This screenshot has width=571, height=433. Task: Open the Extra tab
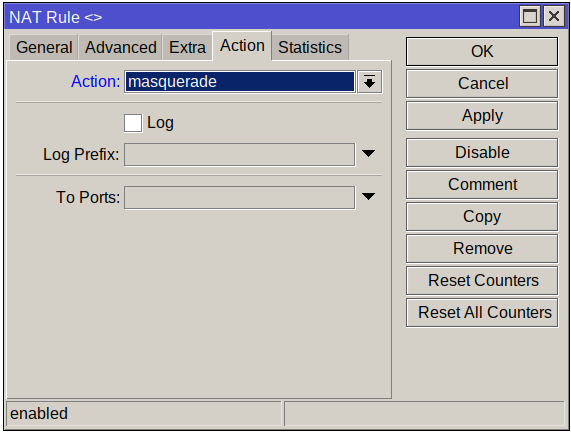point(187,47)
